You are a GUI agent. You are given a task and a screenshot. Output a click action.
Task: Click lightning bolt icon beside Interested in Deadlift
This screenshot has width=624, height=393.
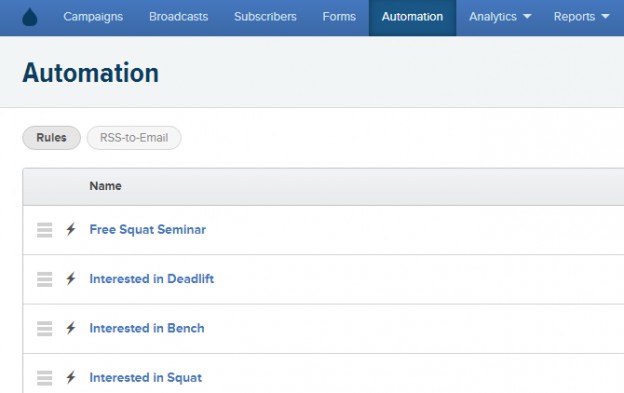(x=71, y=278)
